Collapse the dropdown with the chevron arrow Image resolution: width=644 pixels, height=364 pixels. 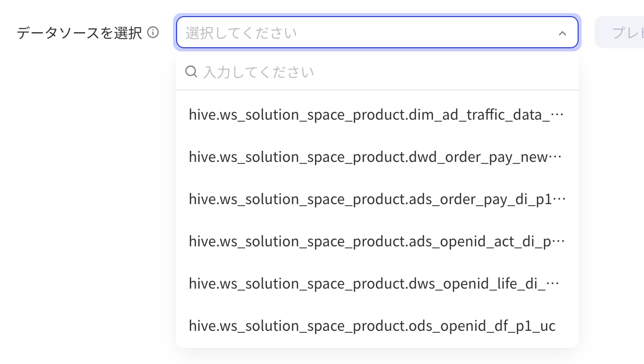pos(562,33)
